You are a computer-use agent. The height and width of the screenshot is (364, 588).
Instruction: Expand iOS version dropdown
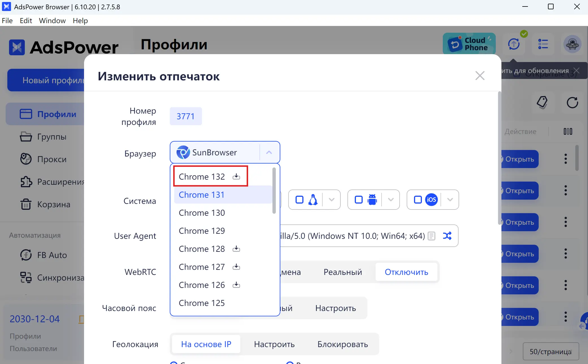point(450,200)
